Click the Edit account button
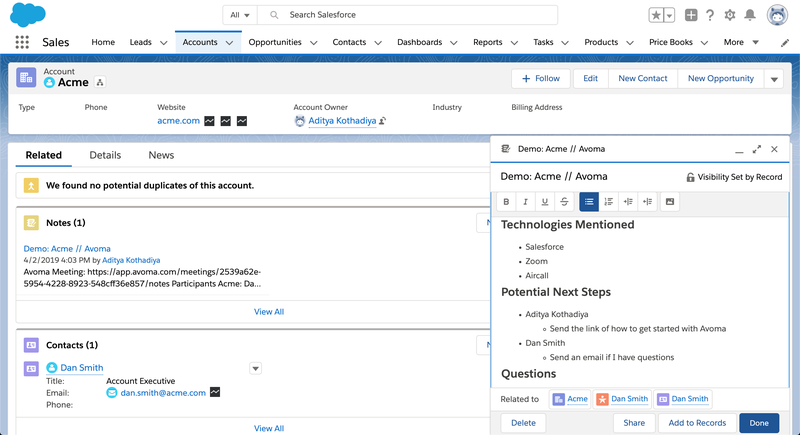The width and height of the screenshot is (800, 435). 590,79
